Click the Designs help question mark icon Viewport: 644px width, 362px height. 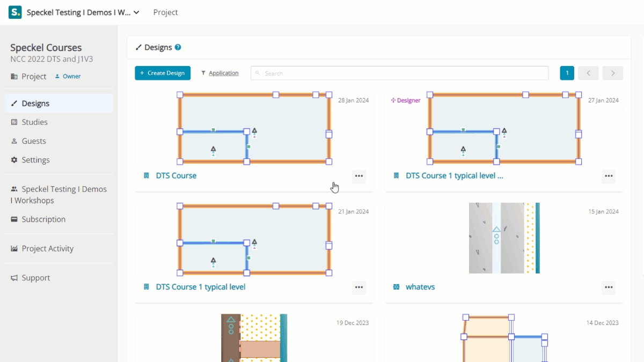tap(178, 47)
